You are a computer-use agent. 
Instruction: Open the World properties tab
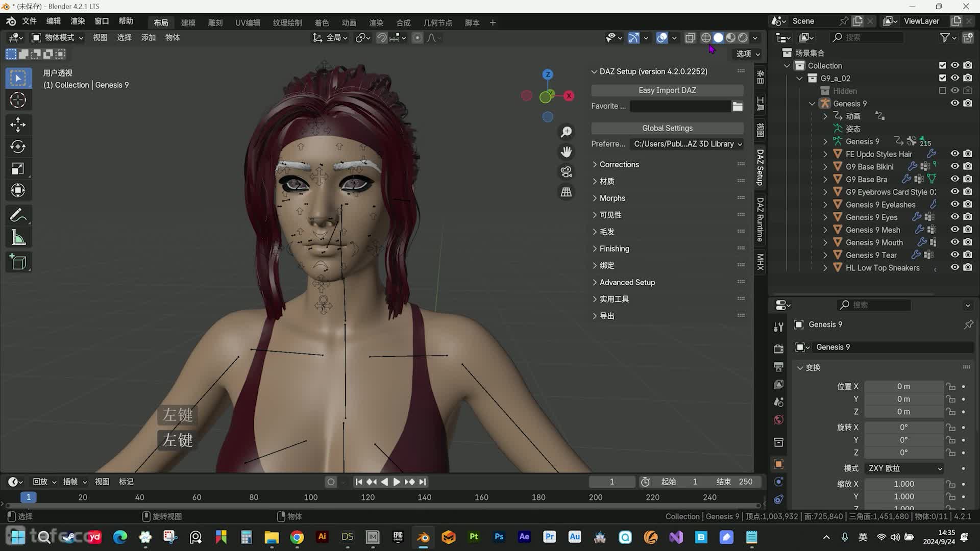778,420
